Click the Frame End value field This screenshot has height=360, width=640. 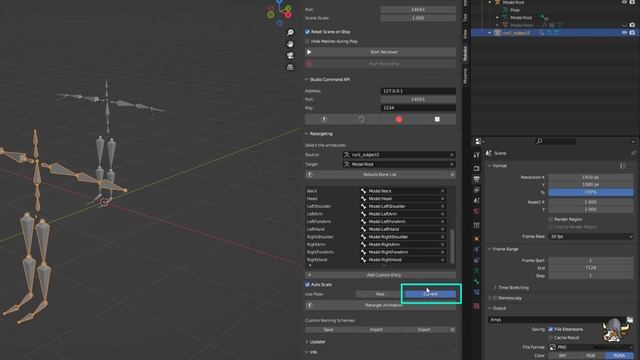click(x=591, y=268)
